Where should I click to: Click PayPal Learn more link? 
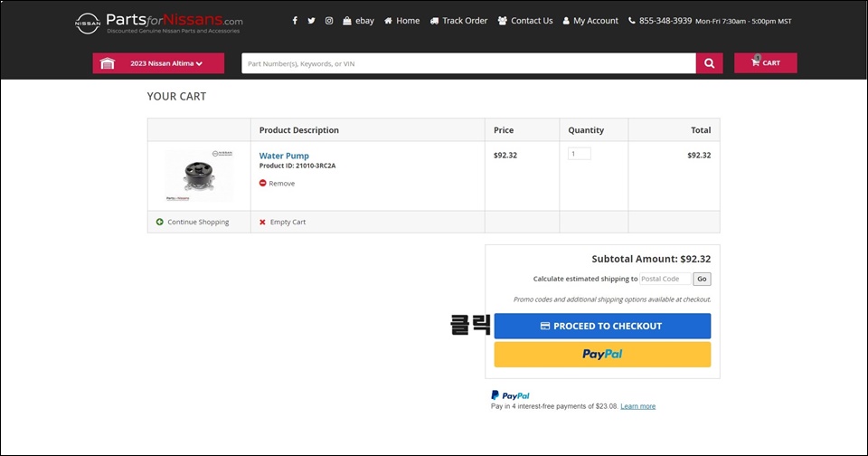[637, 406]
